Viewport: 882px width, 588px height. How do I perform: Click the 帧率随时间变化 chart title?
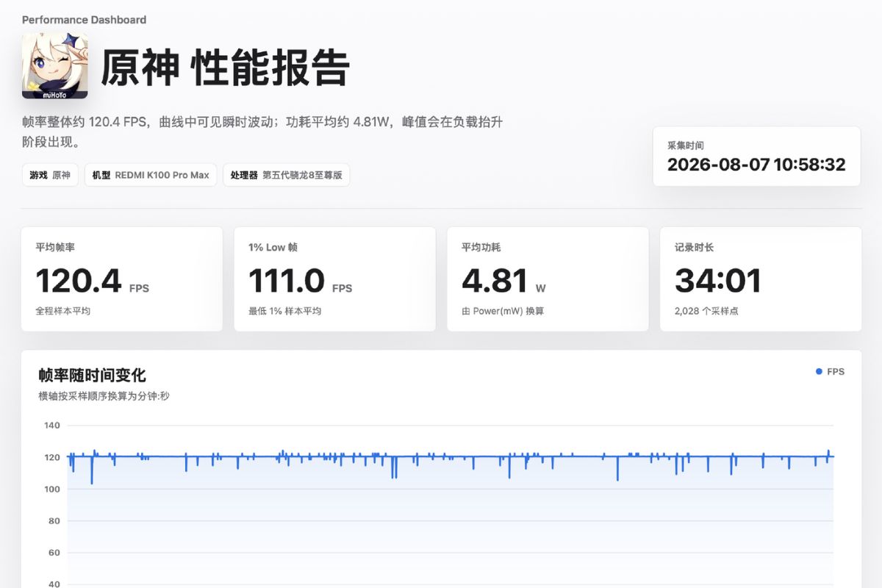coord(92,376)
